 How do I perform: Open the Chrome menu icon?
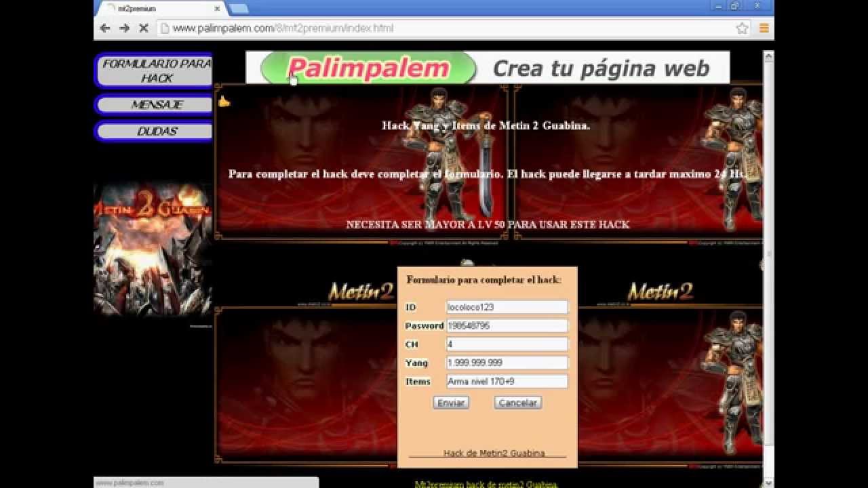click(x=764, y=28)
